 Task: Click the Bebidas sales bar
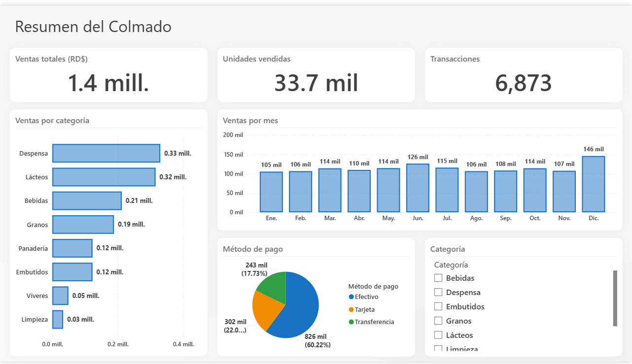[x=87, y=200]
